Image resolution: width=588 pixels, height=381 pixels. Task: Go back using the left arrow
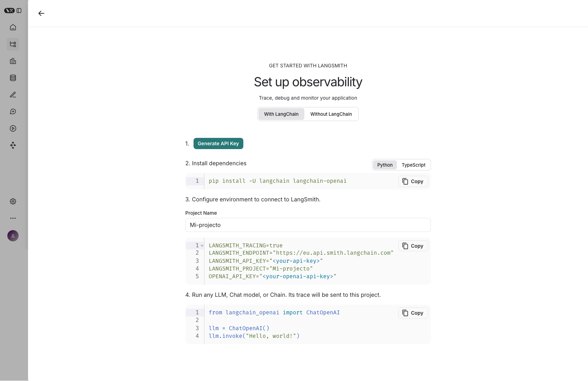point(41,13)
